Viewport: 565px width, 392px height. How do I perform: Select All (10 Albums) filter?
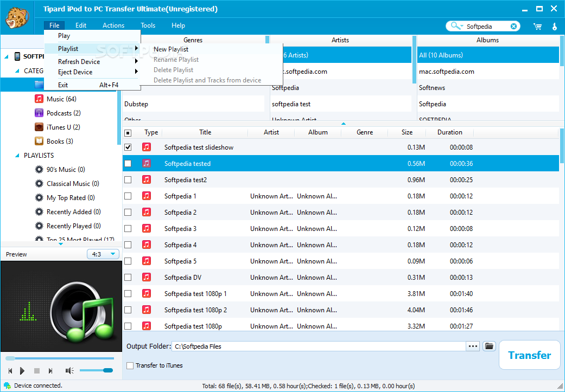pyautogui.click(x=488, y=55)
